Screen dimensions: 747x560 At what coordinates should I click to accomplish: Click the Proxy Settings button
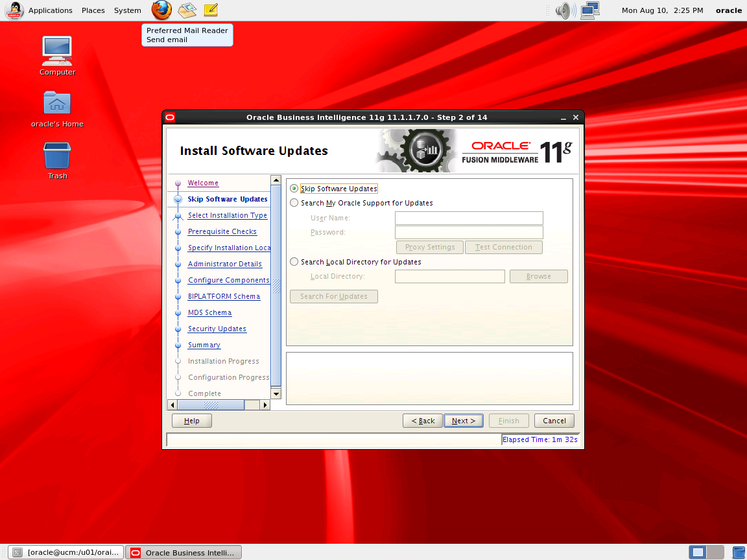(430, 247)
